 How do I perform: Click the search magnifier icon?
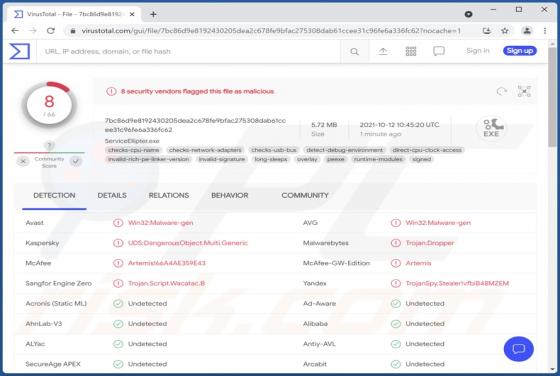pos(354,52)
